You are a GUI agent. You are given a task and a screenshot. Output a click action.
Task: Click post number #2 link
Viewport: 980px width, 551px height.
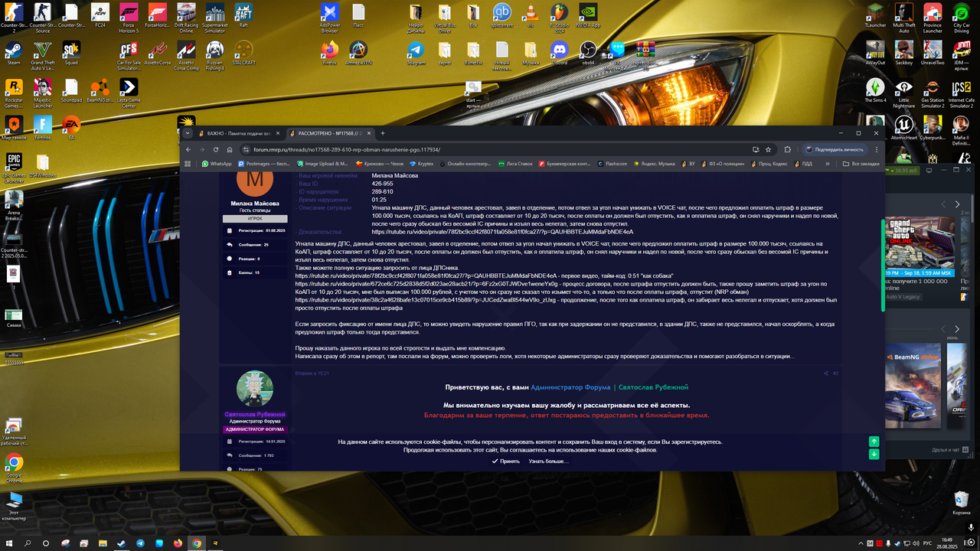click(836, 373)
